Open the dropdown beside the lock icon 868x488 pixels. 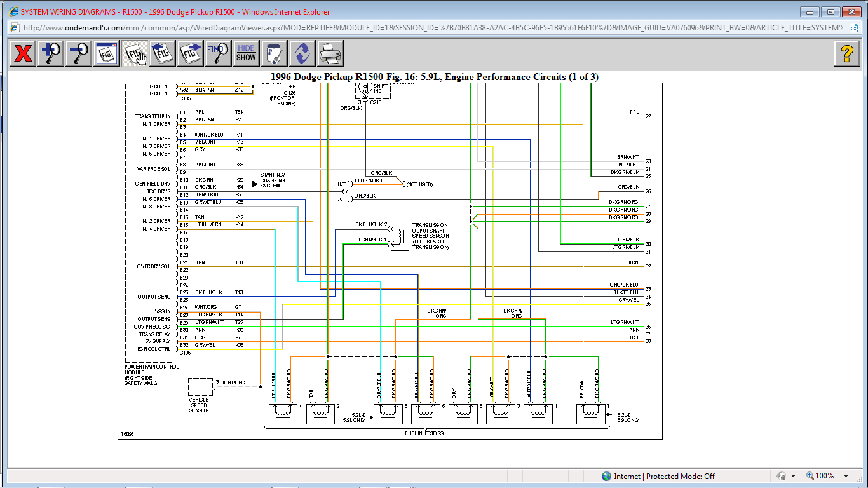pos(793,476)
